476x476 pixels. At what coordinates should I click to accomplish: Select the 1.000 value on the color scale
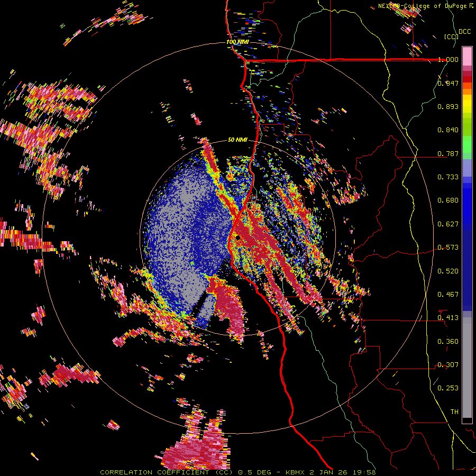(448, 59)
